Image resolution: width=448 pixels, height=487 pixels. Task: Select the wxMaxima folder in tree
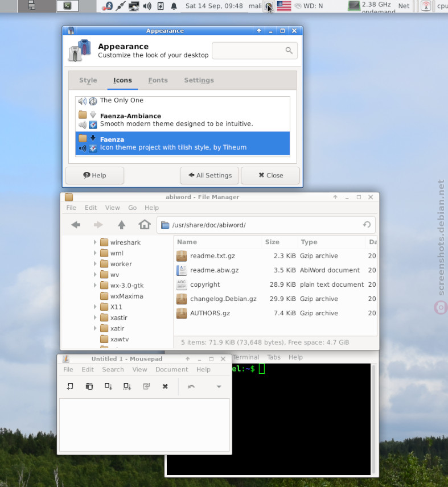click(126, 296)
